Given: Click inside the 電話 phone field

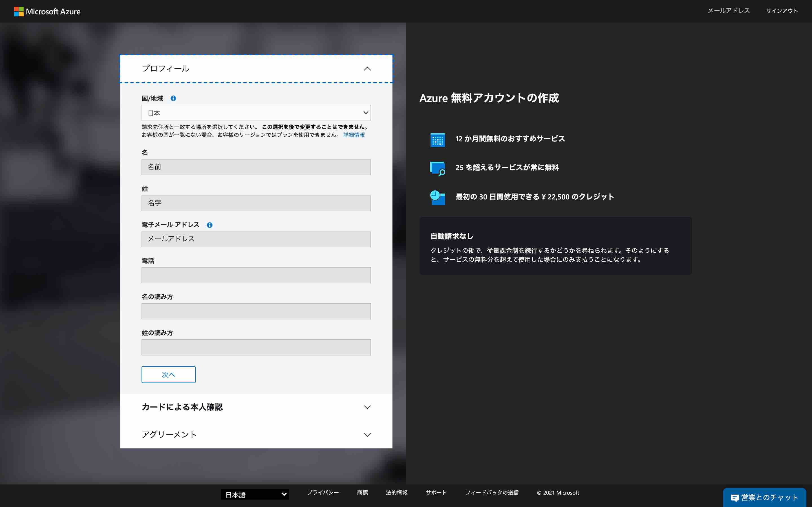Looking at the screenshot, I should click(256, 275).
